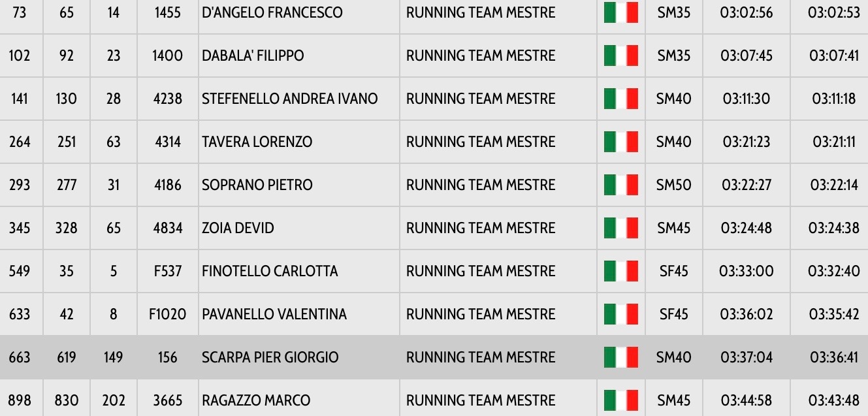This screenshot has height=416, width=868.
Task: Click the Italian flag for Finotello Carlotta
Action: (x=620, y=271)
